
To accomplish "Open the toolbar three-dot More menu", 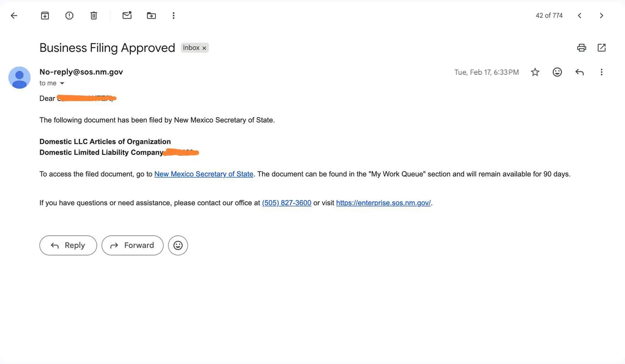I will click(173, 16).
